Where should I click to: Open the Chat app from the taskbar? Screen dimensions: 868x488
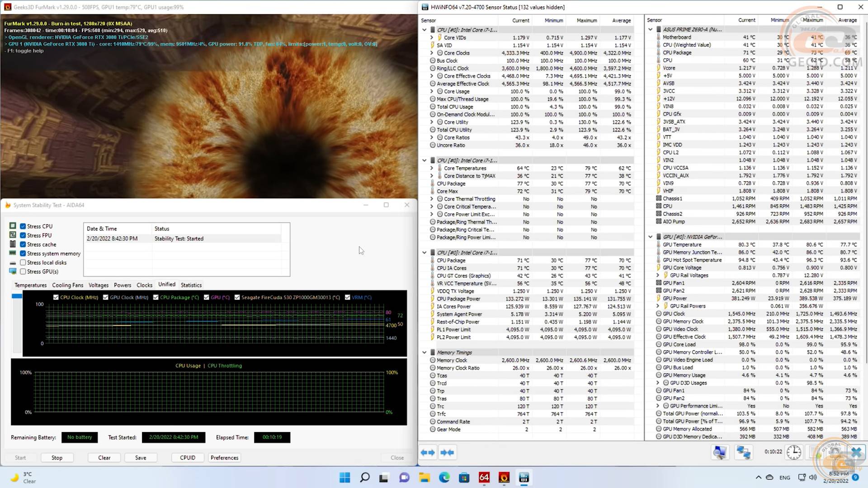pos(404,477)
